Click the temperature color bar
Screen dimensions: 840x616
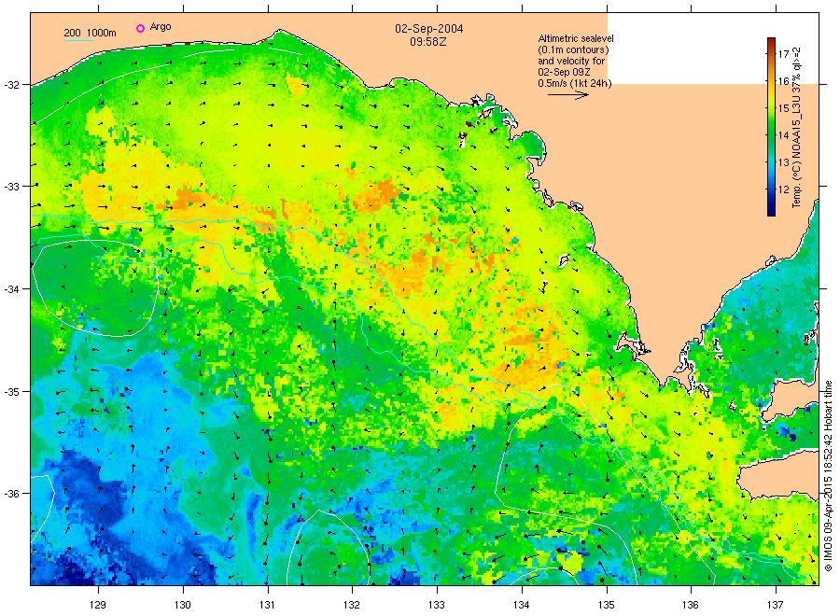pyautogui.click(x=771, y=127)
